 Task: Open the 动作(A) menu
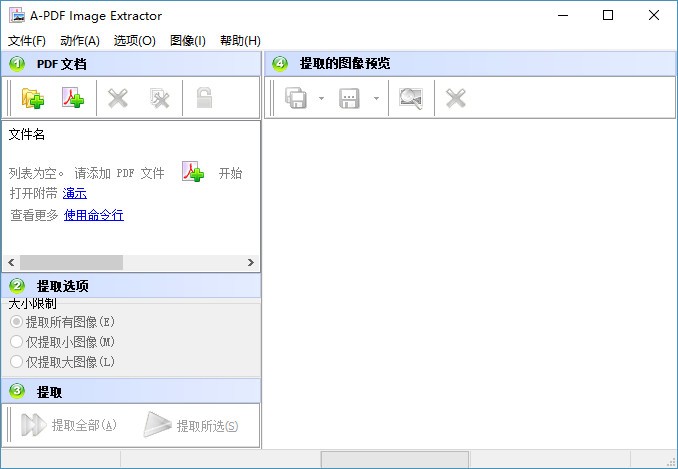coord(80,41)
